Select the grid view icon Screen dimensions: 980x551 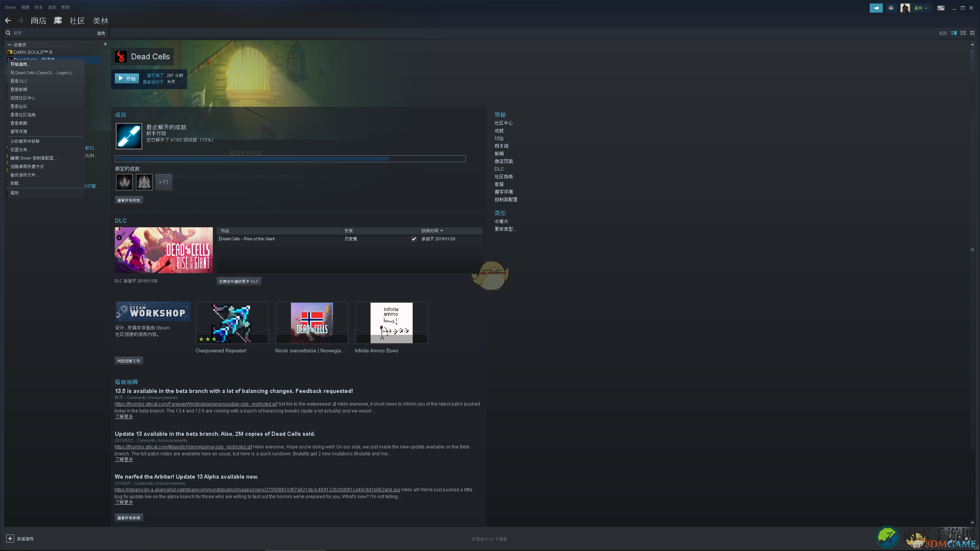[x=972, y=33]
